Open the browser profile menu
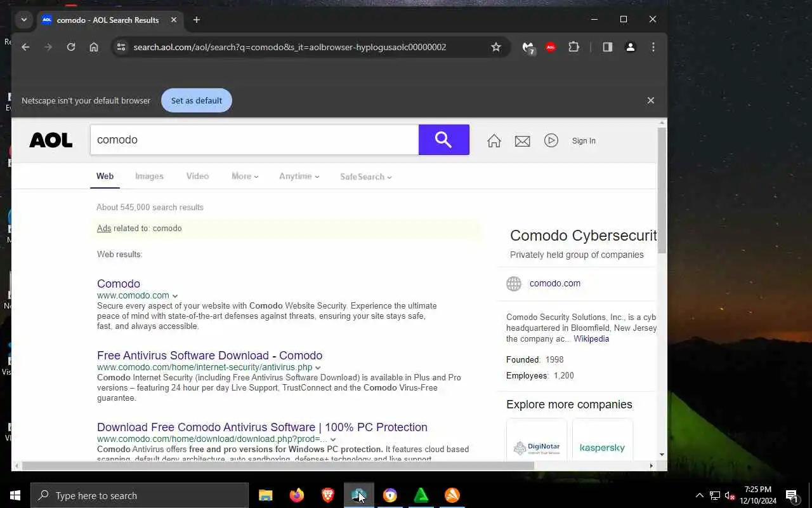 [631, 47]
